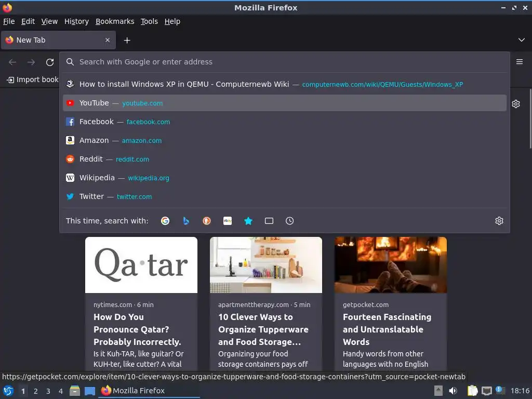
Task: Go forward to the next page
Action: [x=31, y=62]
